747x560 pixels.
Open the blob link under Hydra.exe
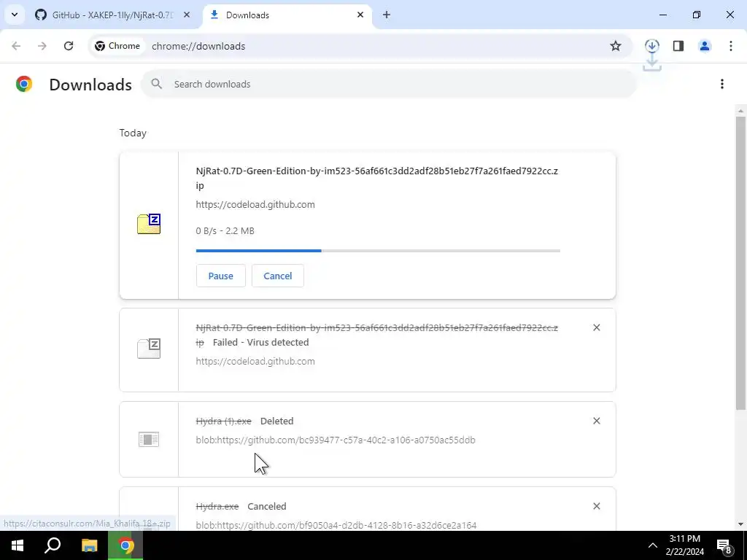[x=336, y=525]
